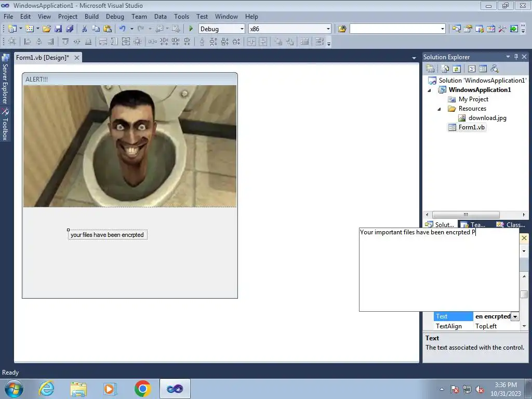Open the Solution Explorer window position menu arrow

click(x=508, y=57)
